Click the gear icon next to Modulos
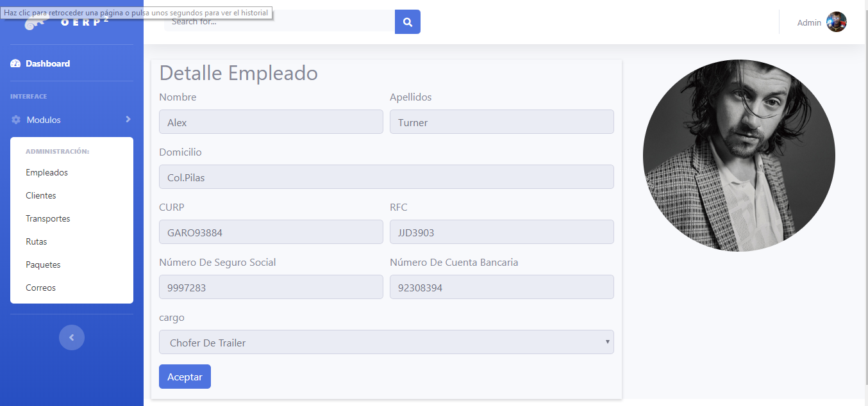This screenshot has height=406, width=868. (14, 119)
